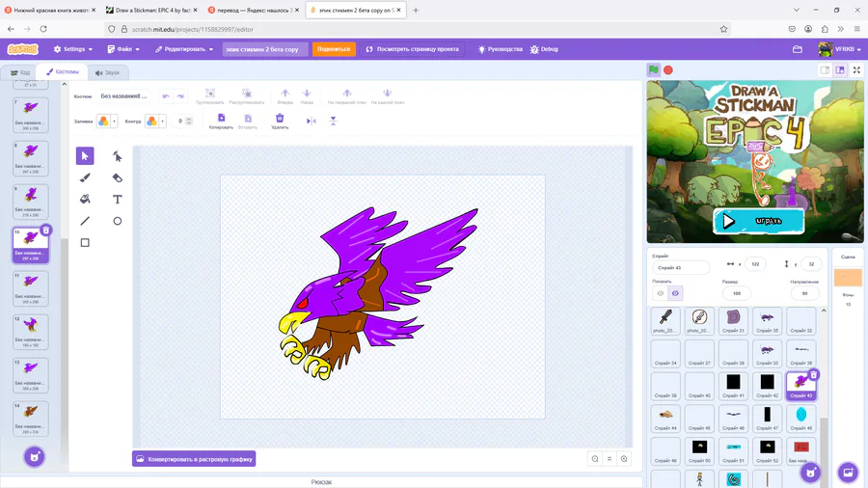Select the arrow Select tool

(85, 156)
